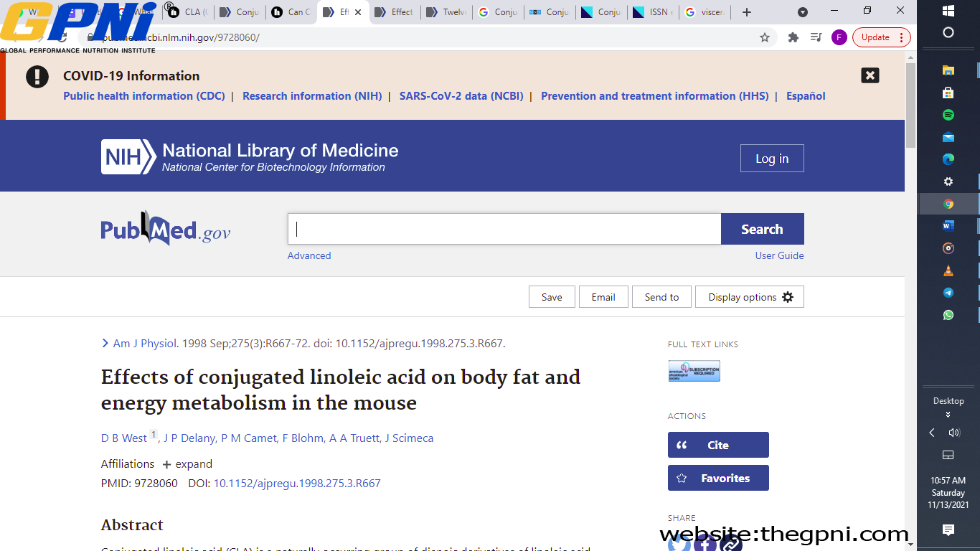The height and width of the screenshot is (551, 980).
Task: Switch to the CLA tab
Action: (x=188, y=12)
